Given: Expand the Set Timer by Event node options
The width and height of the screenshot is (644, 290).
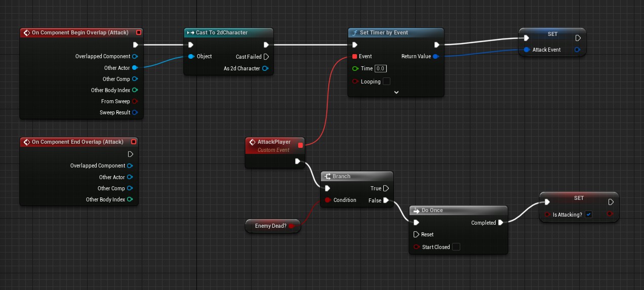Looking at the screenshot, I should [396, 92].
